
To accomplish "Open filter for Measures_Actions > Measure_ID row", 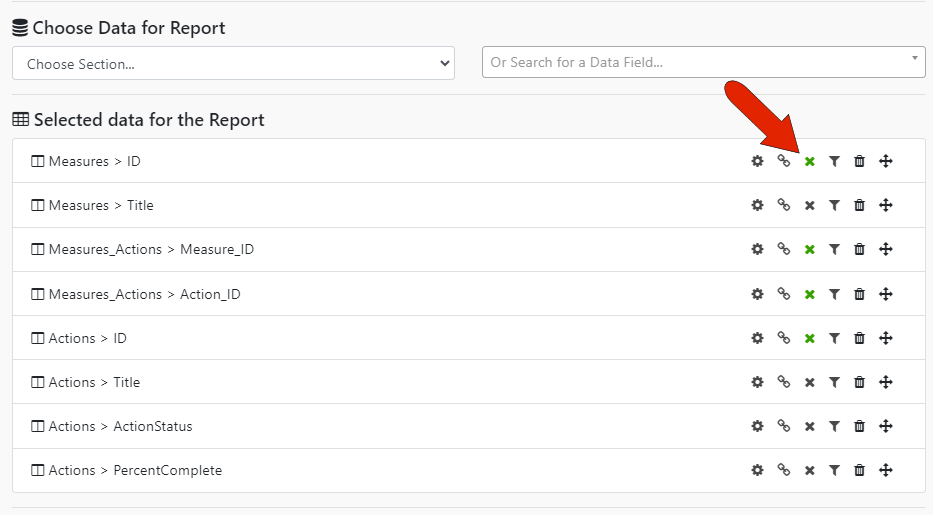I will point(834,249).
